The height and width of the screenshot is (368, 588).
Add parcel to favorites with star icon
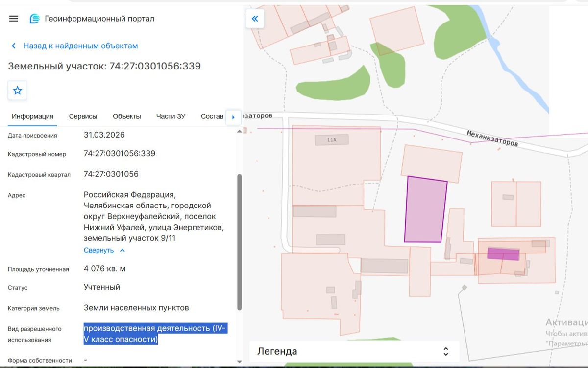[18, 91]
